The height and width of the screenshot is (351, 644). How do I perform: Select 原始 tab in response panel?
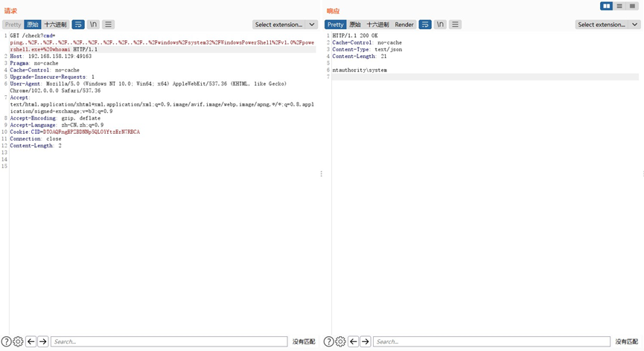coord(355,25)
